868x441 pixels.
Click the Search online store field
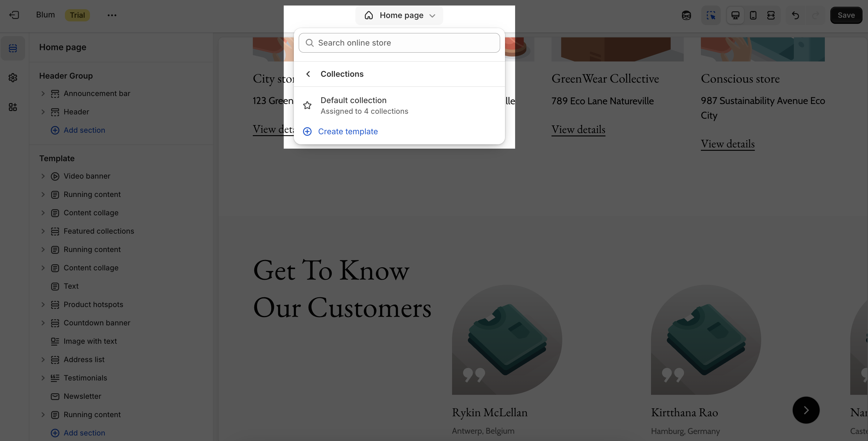(399, 43)
